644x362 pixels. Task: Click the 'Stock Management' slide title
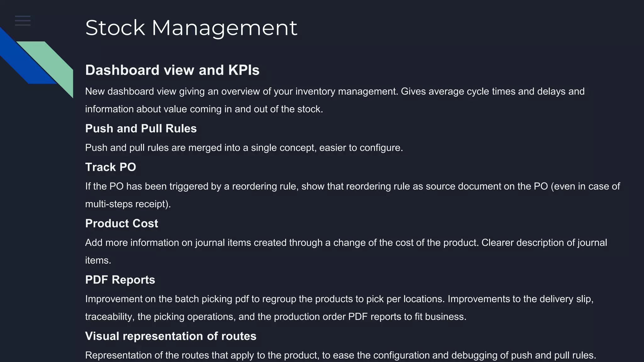point(191,28)
